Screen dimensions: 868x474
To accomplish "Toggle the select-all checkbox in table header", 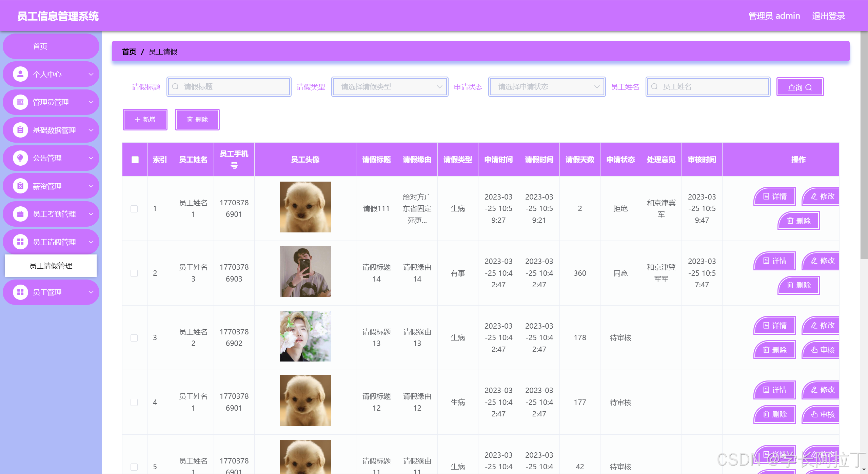I will (135, 160).
